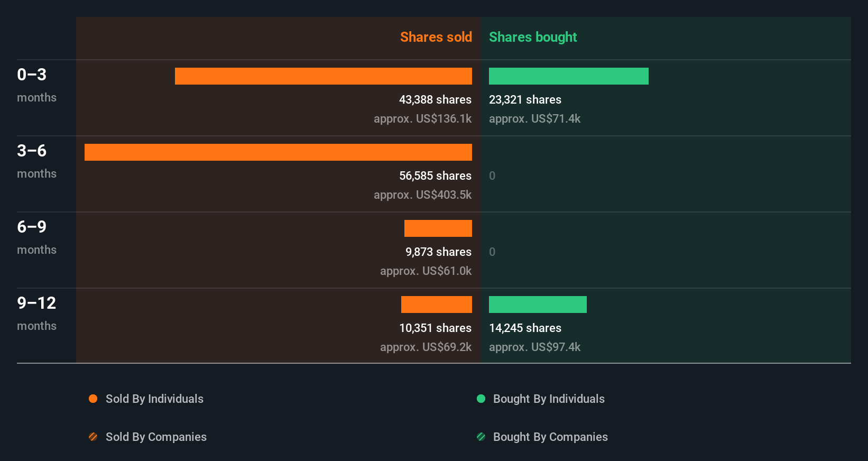Image resolution: width=868 pixels, height=461 pixels.
Task: Click the 9,873 shares value
Action: [438, 252]
